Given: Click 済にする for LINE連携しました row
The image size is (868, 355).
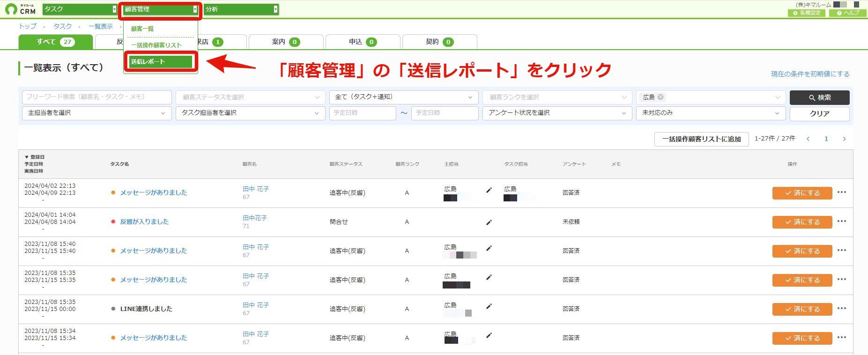Looking at the screenshot, I should click(802, 309).
